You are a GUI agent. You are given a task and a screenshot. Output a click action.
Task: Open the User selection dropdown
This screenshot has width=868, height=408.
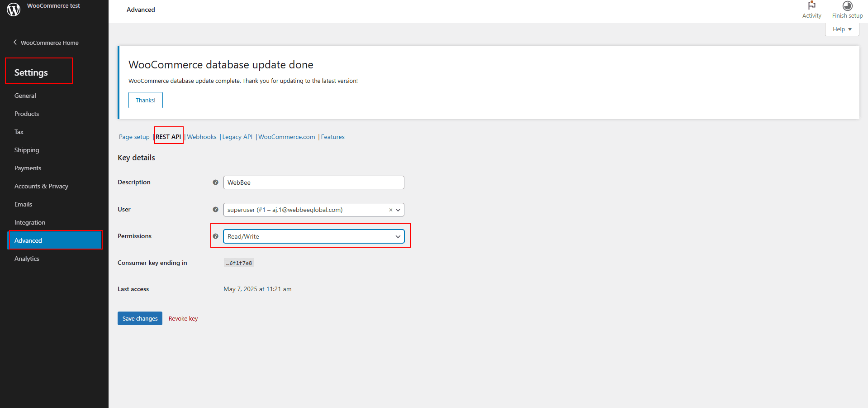[x=305, y=210]
